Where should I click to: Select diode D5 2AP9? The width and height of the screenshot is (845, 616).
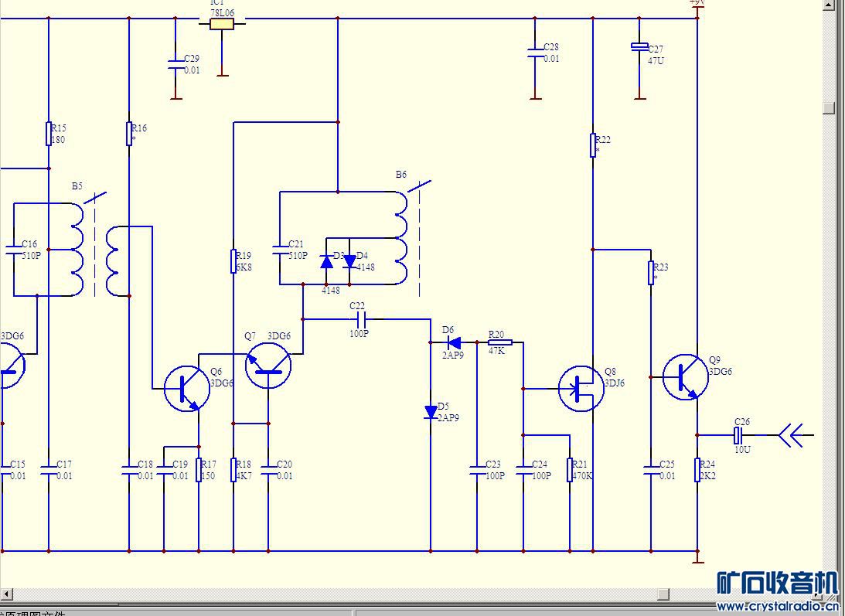pyautogui.click(x=431, y=412)
